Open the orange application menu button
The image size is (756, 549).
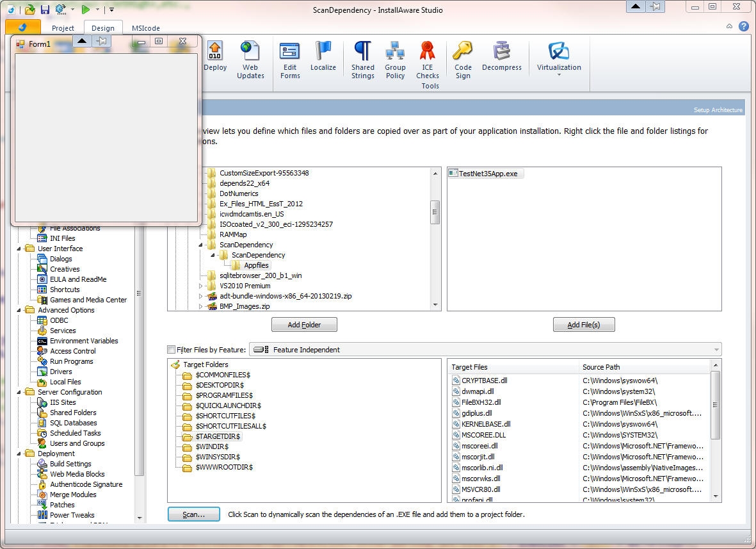[x=22, y=28]
